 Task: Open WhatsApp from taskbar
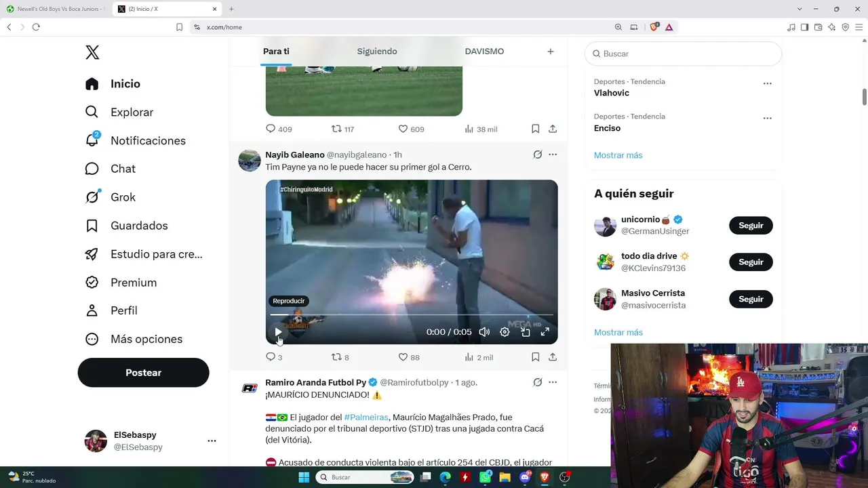click(485, 477)
